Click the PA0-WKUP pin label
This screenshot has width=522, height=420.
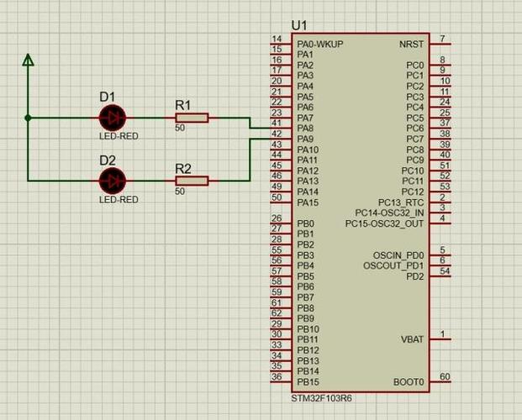[320, 44]
